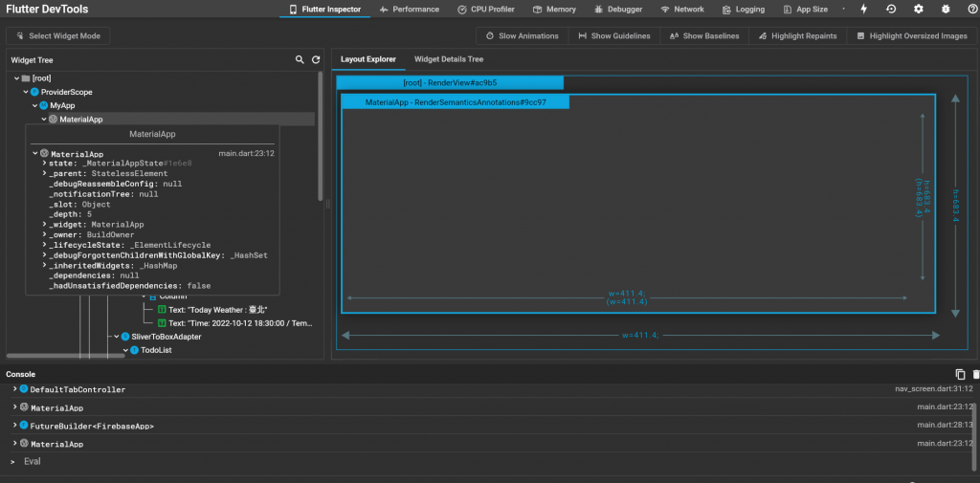Copy console contents to clipboard
Viewport: 980px width, 483px height.
[x=961, y=374]
